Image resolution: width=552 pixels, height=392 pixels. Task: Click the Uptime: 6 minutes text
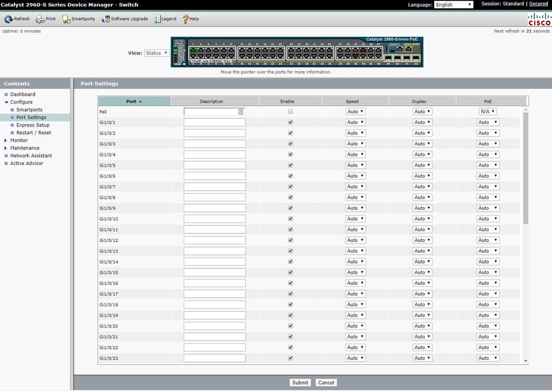21,31
